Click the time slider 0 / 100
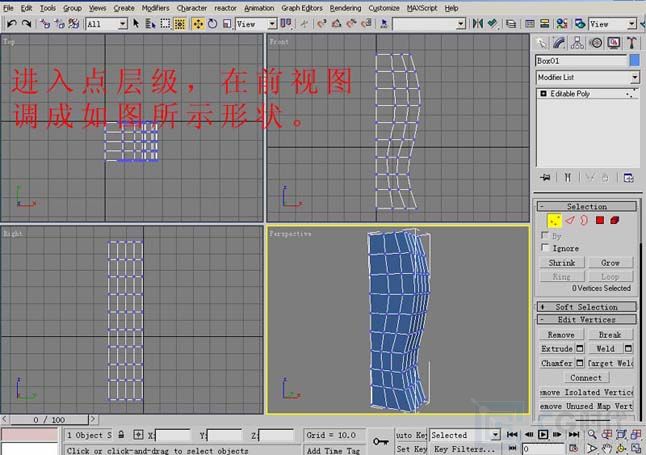 click(x=49, y=420)
